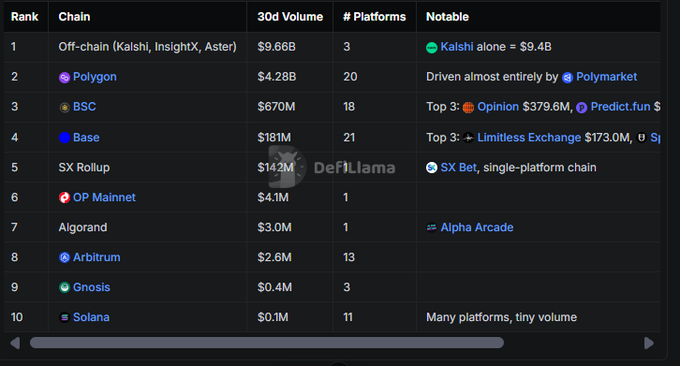Click the green Kalshi logo icon

point(432,48)
